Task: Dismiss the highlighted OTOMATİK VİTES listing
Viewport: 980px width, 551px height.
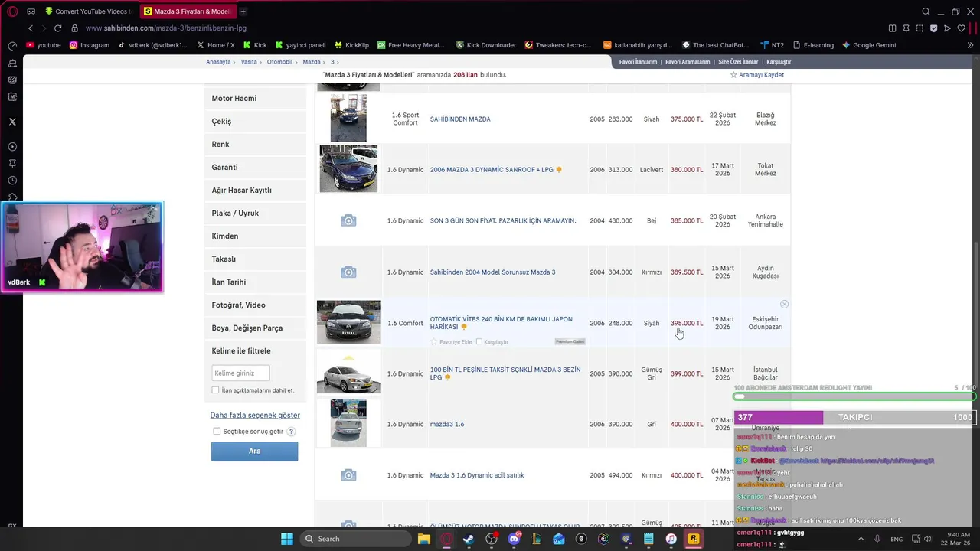Action: point(784,305)
